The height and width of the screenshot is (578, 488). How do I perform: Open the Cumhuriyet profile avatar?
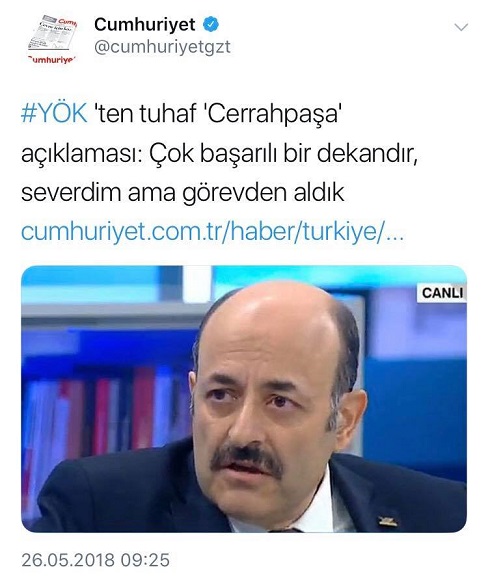coord(52,39)
